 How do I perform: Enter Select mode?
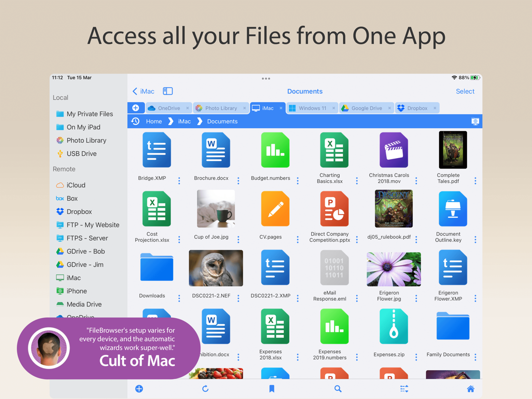pos(465,91)
